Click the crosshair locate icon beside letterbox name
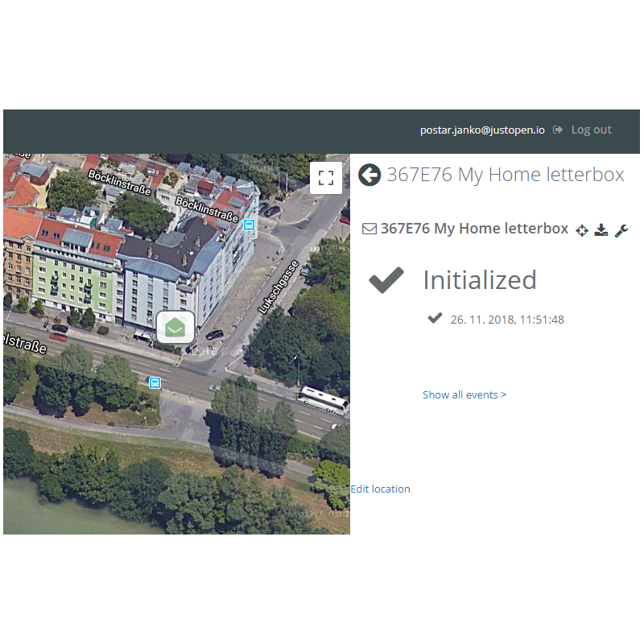This screenshot has height=644, width=644. point(582,230)
